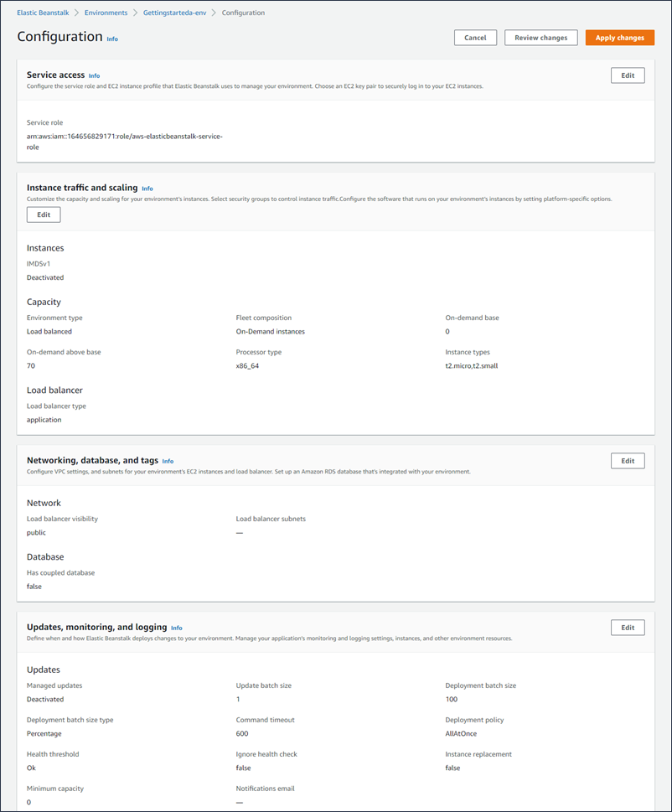
Task: Click the Elastic Beanstalk breadcrumb link
Action: click(44, 13)
